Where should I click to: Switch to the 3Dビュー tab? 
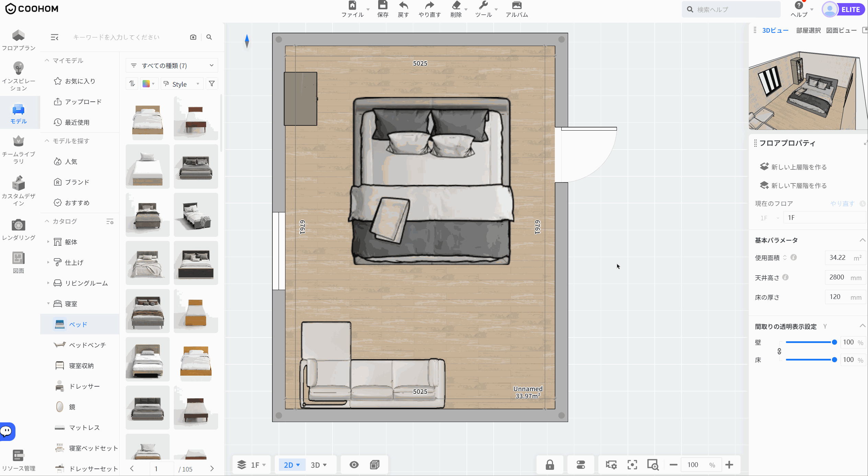coord(775,30)
